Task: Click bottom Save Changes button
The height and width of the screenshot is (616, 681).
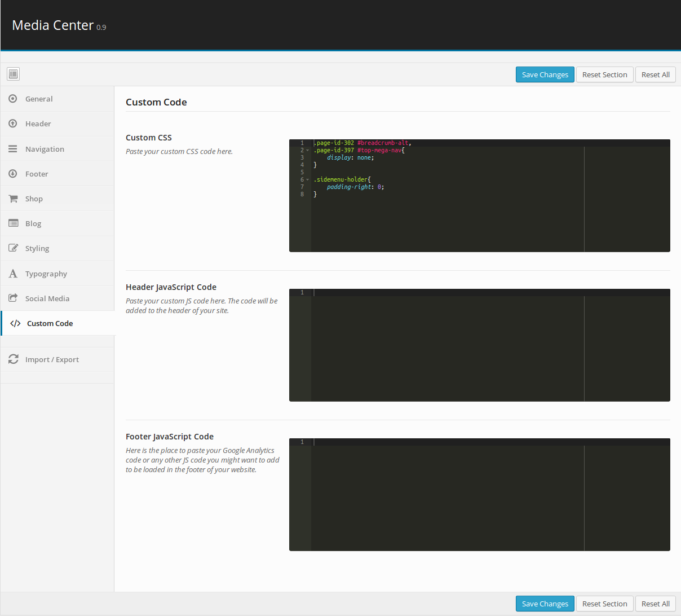Action: (x=545, y=604)
